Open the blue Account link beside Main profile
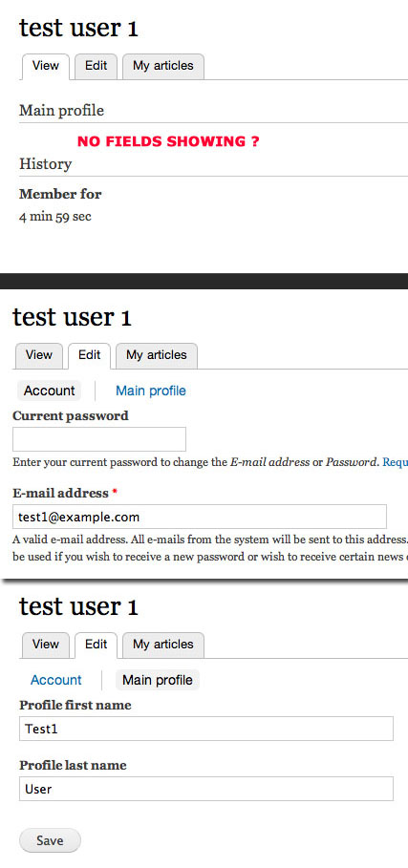Image resolution: width=408 pixels, height=868 pixels. click(x=56, y=680)
